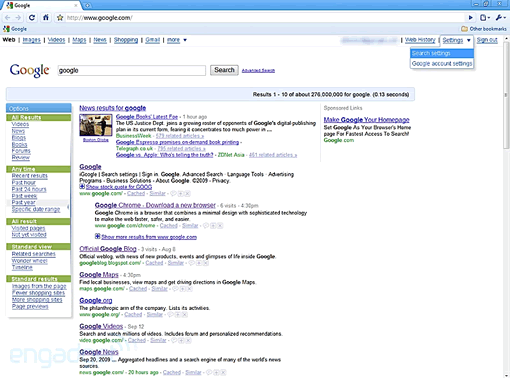Choose Specific date range option
Image resolution: width=510 pixels, height=378 pixels.
(36, 209)
